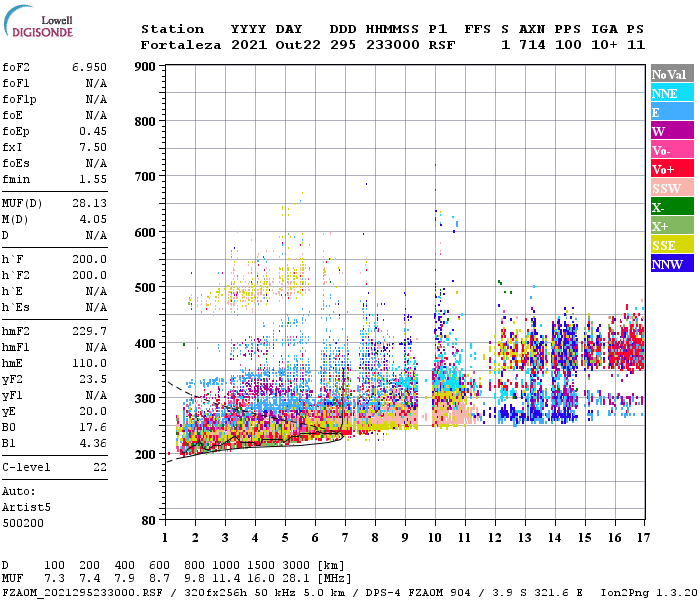The height and width of the screenshot is (600, 700).
Task: Click the B1 value 4.36
Action: [x=93, y=443]
